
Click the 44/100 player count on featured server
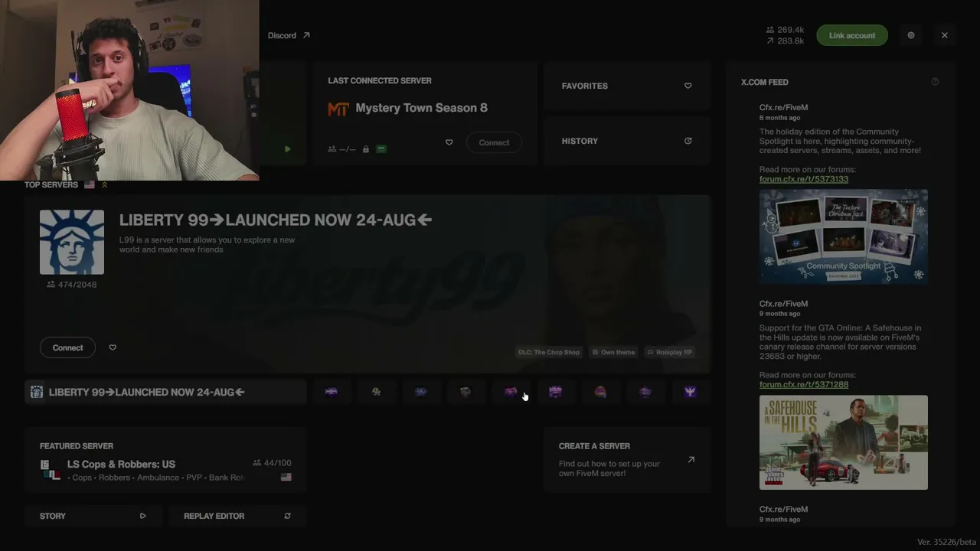coord(272,463)
